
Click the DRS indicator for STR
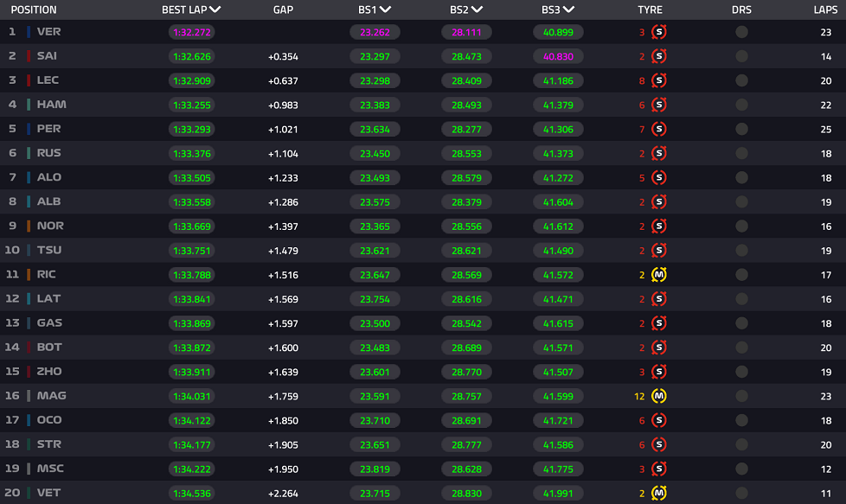coord(742,444)
